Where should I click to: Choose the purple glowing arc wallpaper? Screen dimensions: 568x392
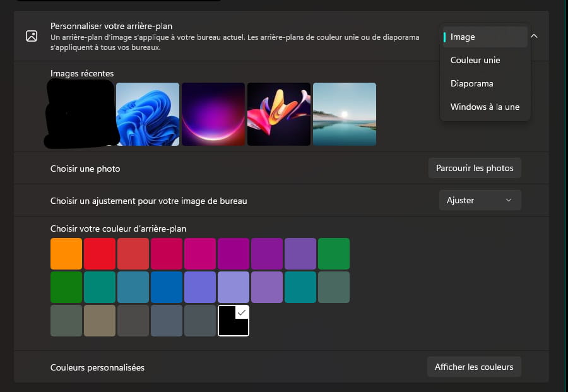213,114
